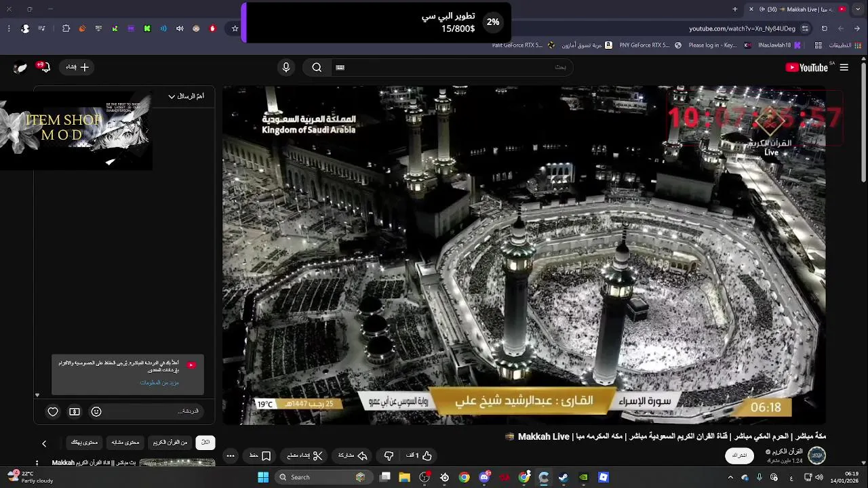Share the video with the مشاركة button
This screenshot has width=868, height=488.
pyautogui.click(x=353, y=455)
